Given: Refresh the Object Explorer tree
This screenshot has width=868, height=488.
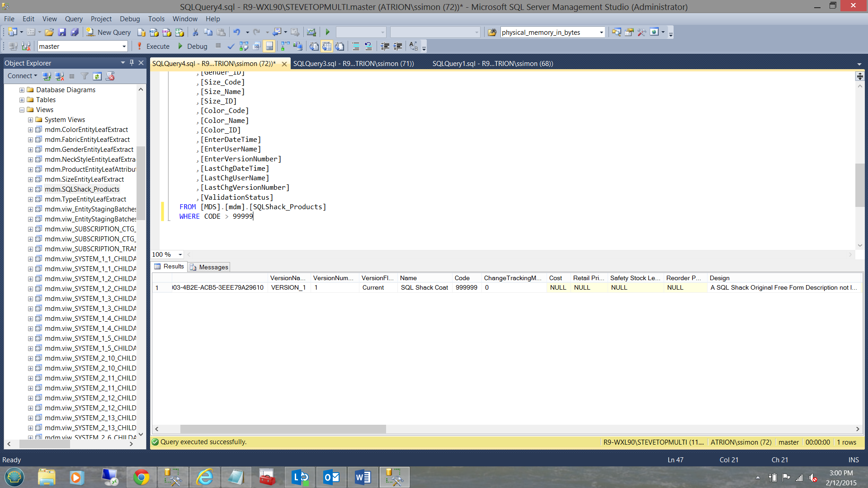Looking at the screenshot, I should [x=97, y=76].
